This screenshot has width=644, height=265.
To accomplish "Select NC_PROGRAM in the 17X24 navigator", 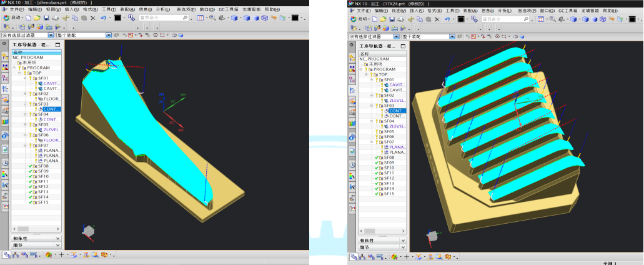I will pos(374,59).
